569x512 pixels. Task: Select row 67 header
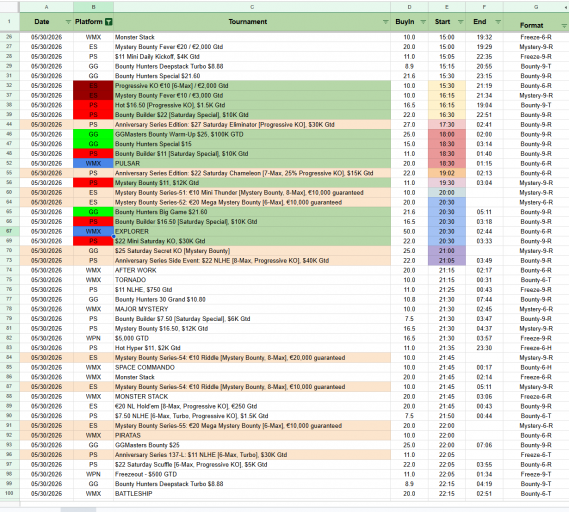click(9, 231)
